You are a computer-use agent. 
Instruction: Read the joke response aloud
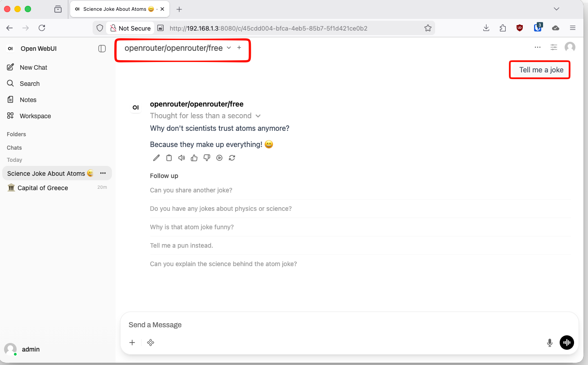pos(182,158)
